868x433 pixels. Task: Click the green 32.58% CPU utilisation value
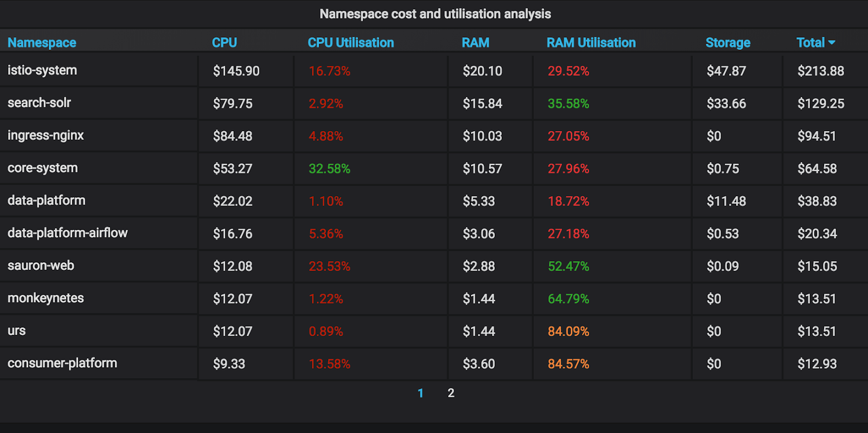point(330,169)
